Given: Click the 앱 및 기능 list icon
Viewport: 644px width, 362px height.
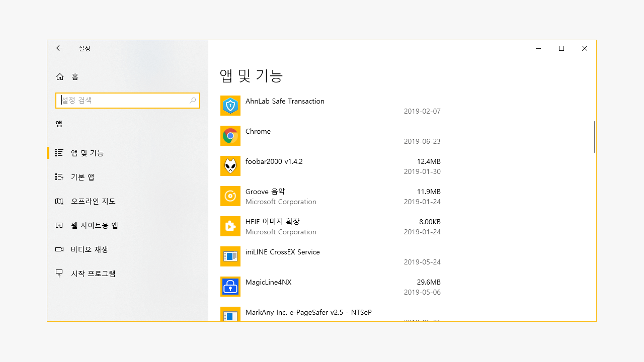Looking at the screenshot, I should coord(59,153).
